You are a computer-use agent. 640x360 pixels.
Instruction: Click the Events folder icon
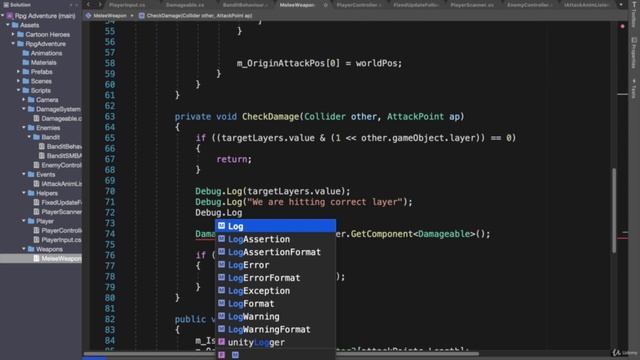click(31, 174)
